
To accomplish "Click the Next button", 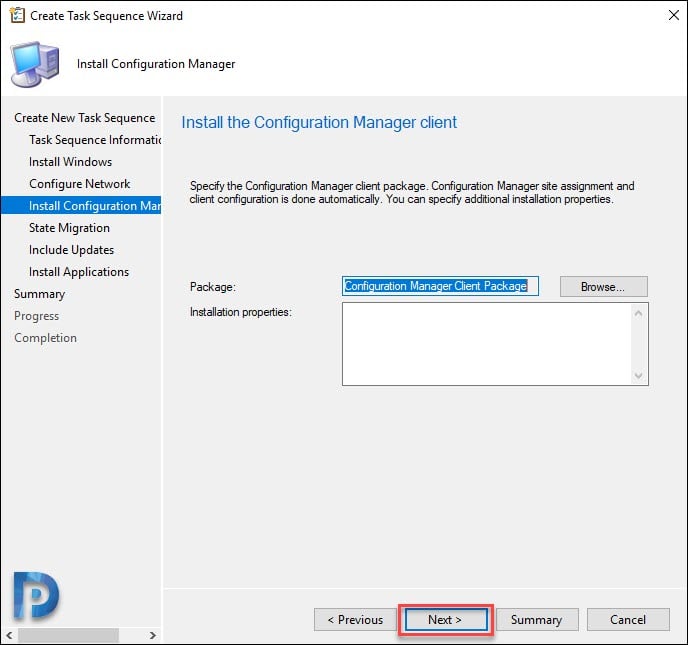I will click(446, 620).
